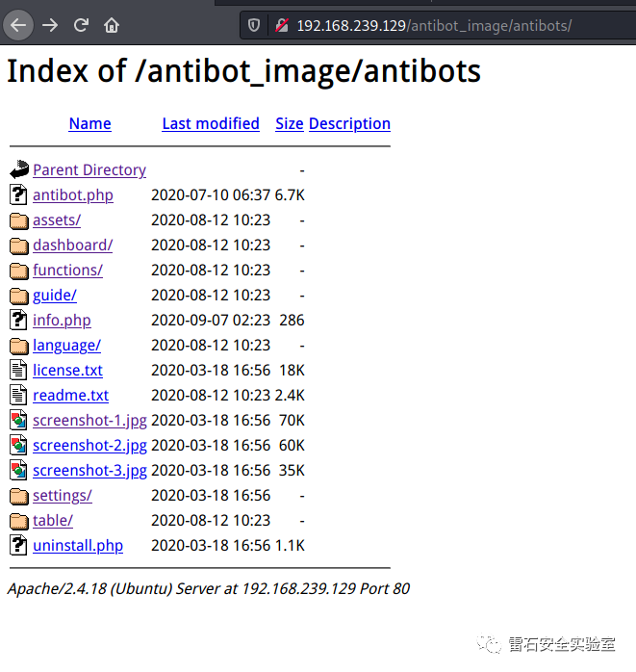The width and height of the screenshot is (636, 672).
Task: Click the info.php date 2020-09-07 02:23
Action: pos(211,321)
